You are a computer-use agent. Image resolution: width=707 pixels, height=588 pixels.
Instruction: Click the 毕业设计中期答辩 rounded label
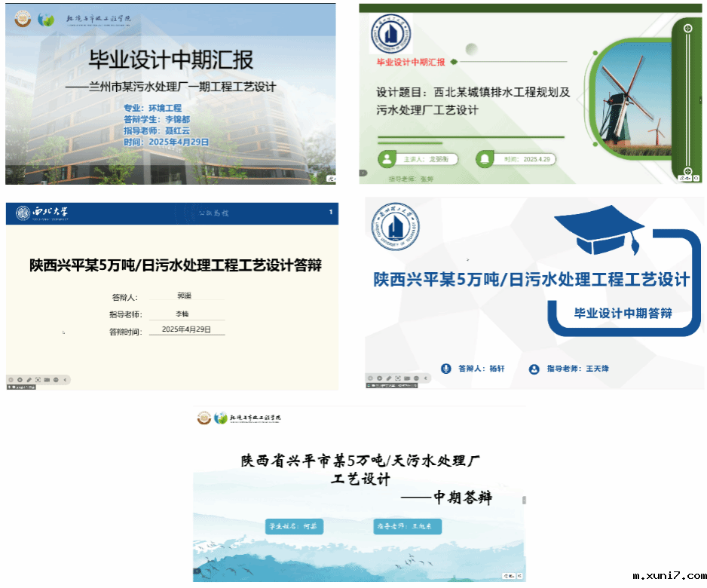pos(622,313)
